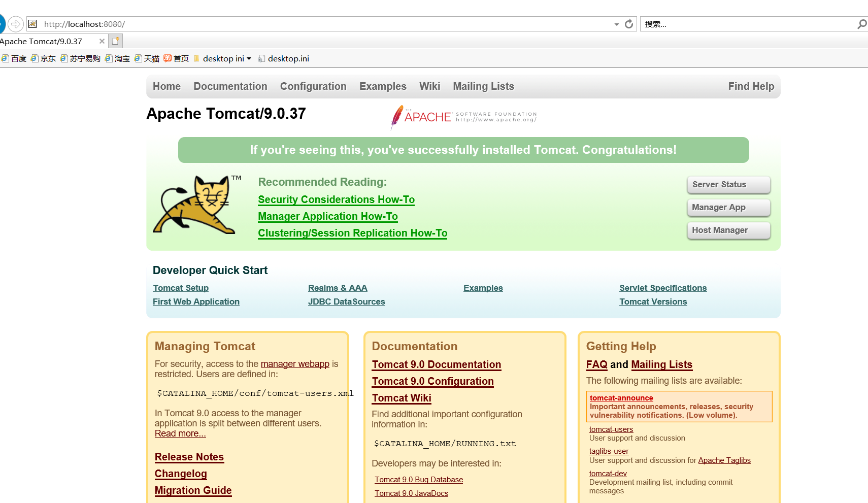Open the Tomcat Versions link

(653, 301)
